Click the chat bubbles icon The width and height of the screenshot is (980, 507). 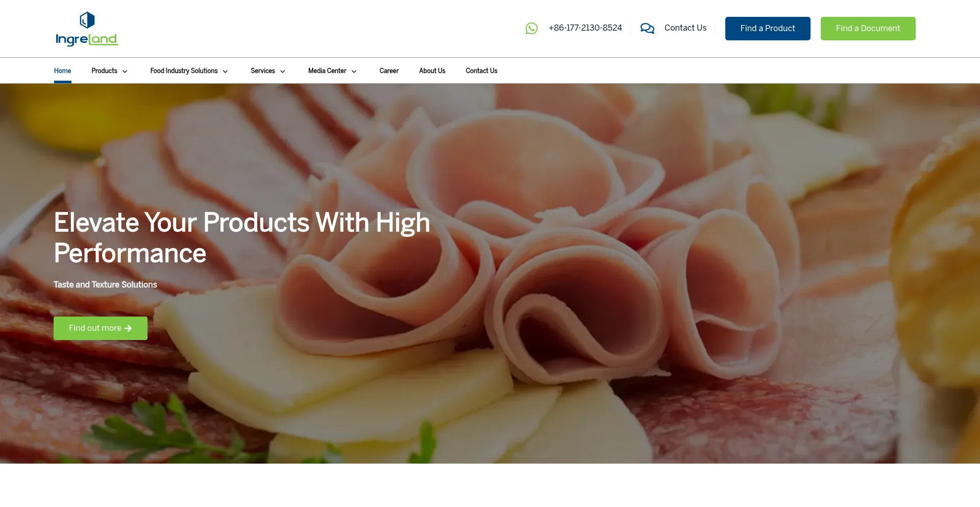[647, 29]
